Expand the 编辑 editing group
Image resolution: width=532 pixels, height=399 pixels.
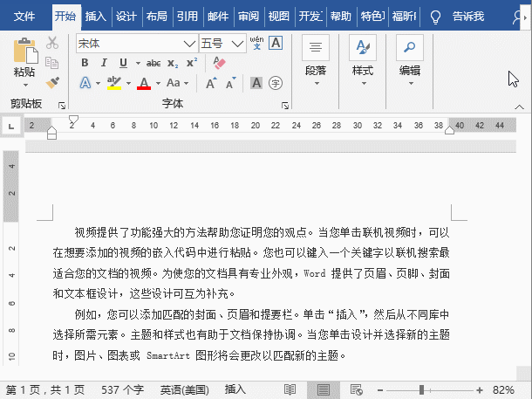410,60
